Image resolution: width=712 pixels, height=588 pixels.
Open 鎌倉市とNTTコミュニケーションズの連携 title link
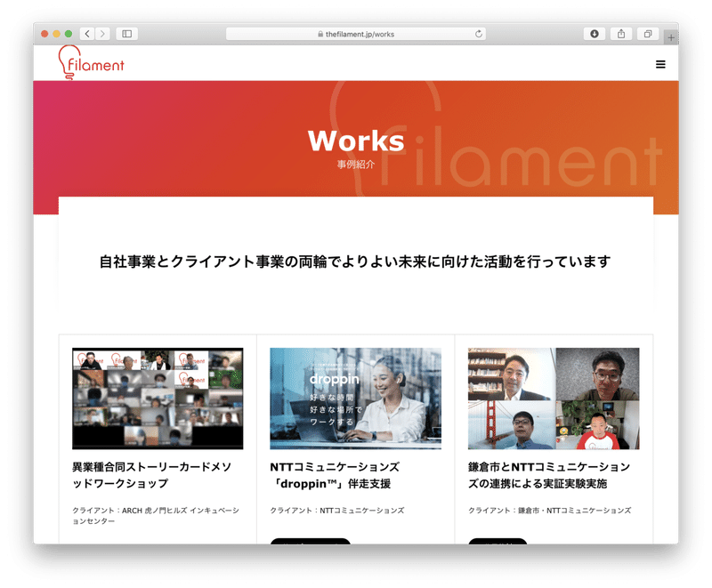549,475
